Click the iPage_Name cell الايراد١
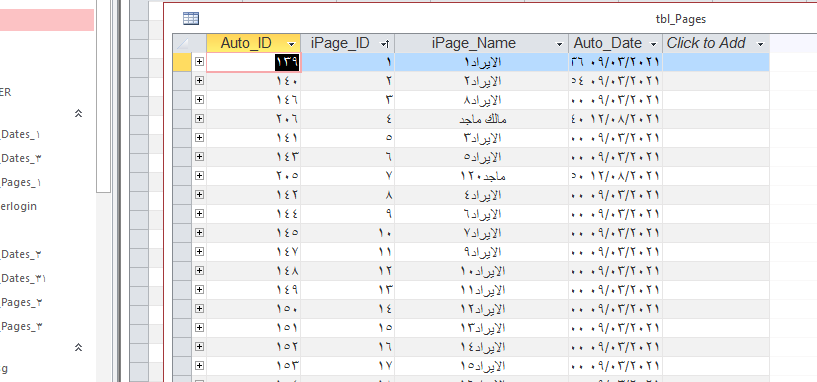The height and width of the screenshot is (382, 817). click(x=481, y=62)
